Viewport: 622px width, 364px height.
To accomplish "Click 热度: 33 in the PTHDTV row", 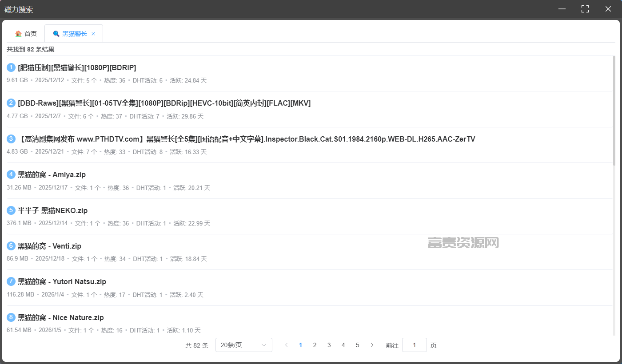I will [x=115, y=152].
